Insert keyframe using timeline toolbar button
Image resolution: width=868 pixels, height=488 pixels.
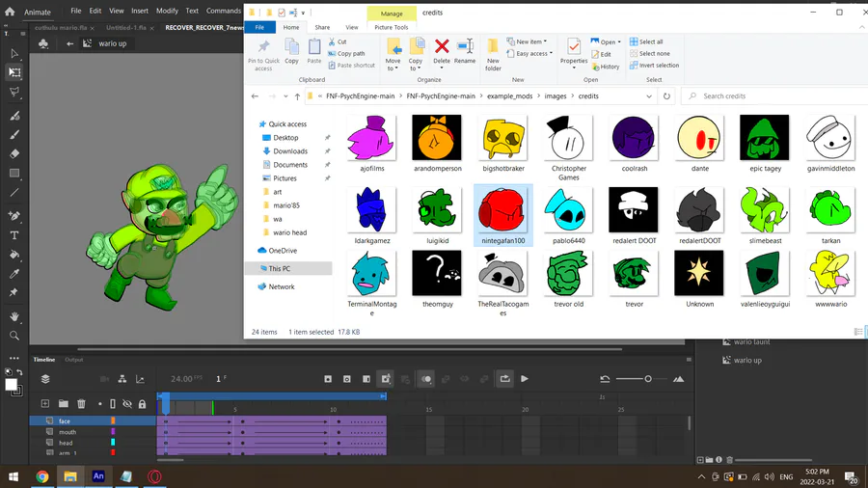(328, 379)
